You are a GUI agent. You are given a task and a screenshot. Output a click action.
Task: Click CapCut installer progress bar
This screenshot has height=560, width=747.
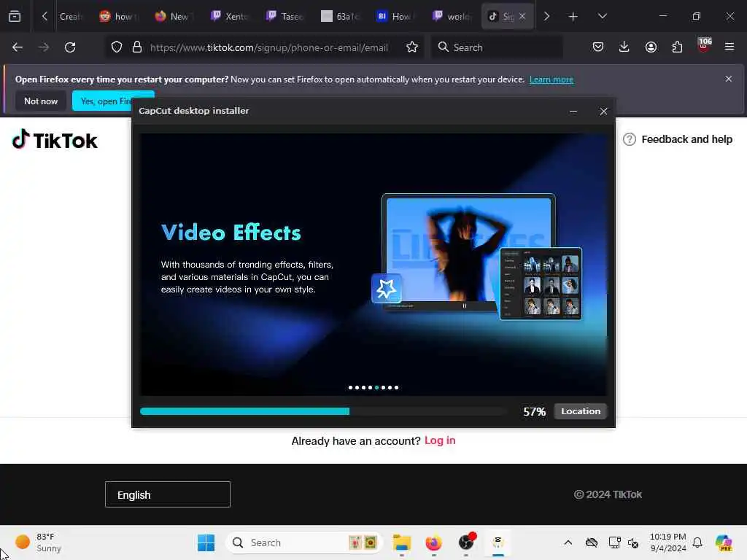[x=324, y=411]
